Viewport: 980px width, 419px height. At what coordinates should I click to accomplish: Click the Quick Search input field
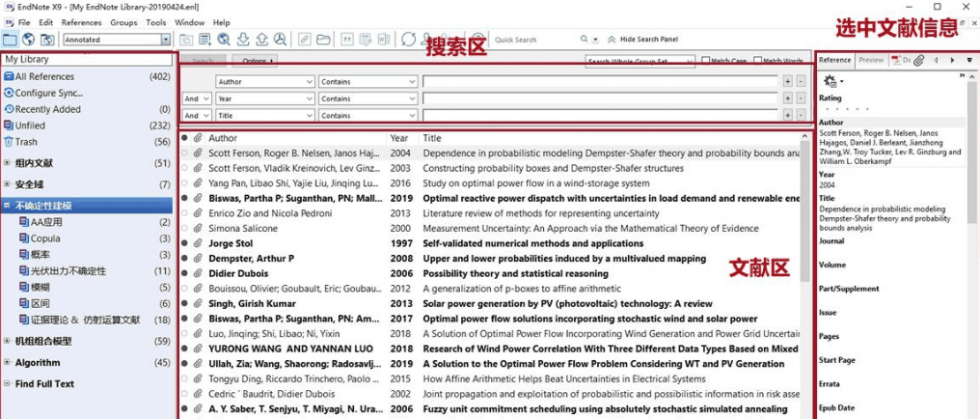pos(535,40)
